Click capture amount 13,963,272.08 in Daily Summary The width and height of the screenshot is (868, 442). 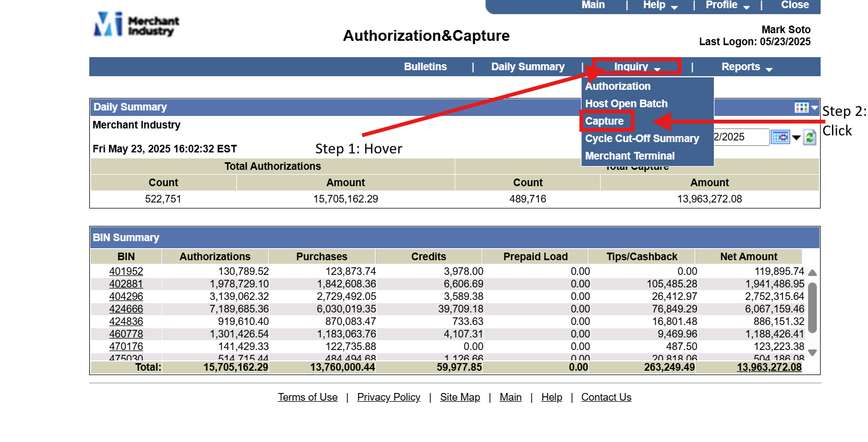pos(710,199)
